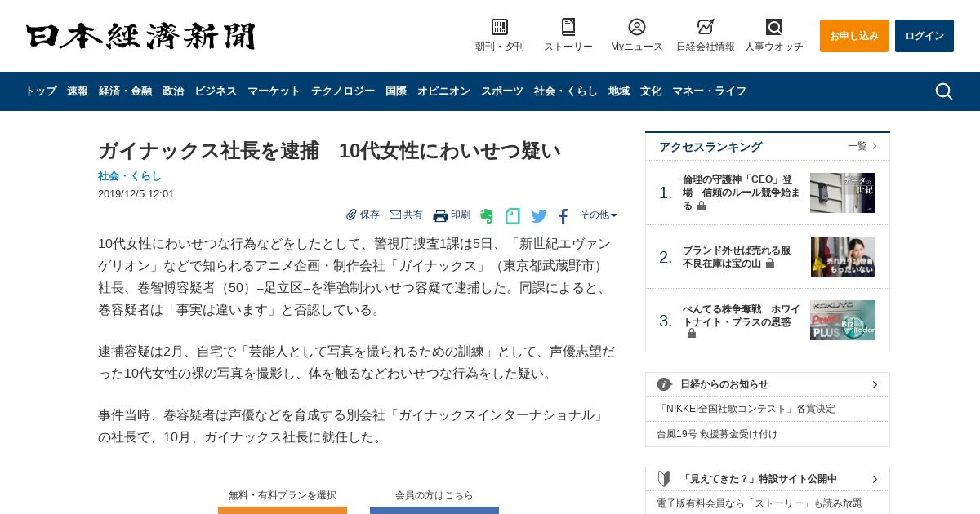Click the search magnifier in navy bar
Screen dimensions: 980x514
(x=944, y=91)
